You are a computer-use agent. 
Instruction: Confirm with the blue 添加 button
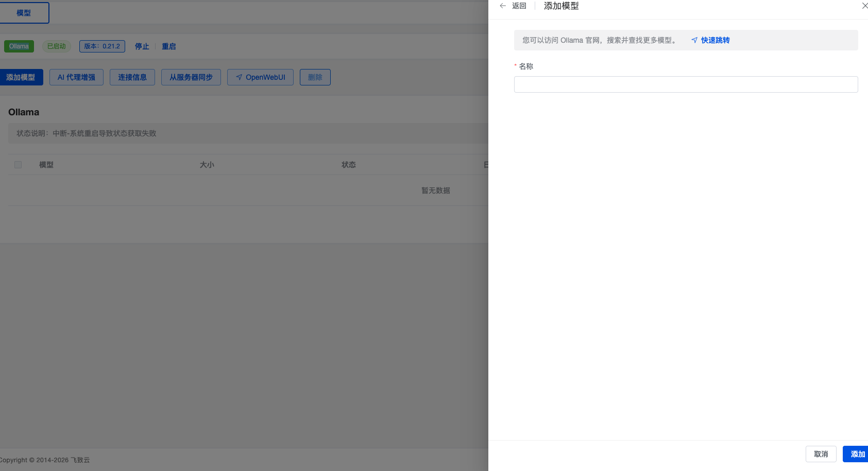pos(856,454)
